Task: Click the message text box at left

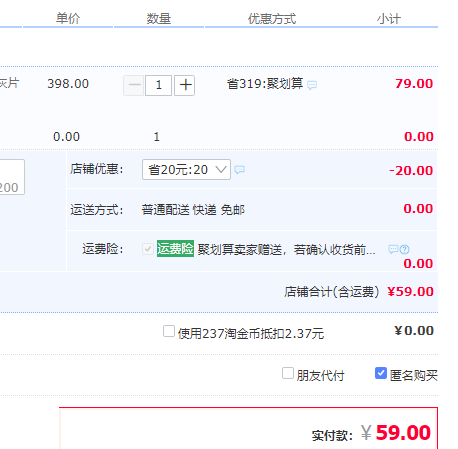Action: (x=12, y=177)
